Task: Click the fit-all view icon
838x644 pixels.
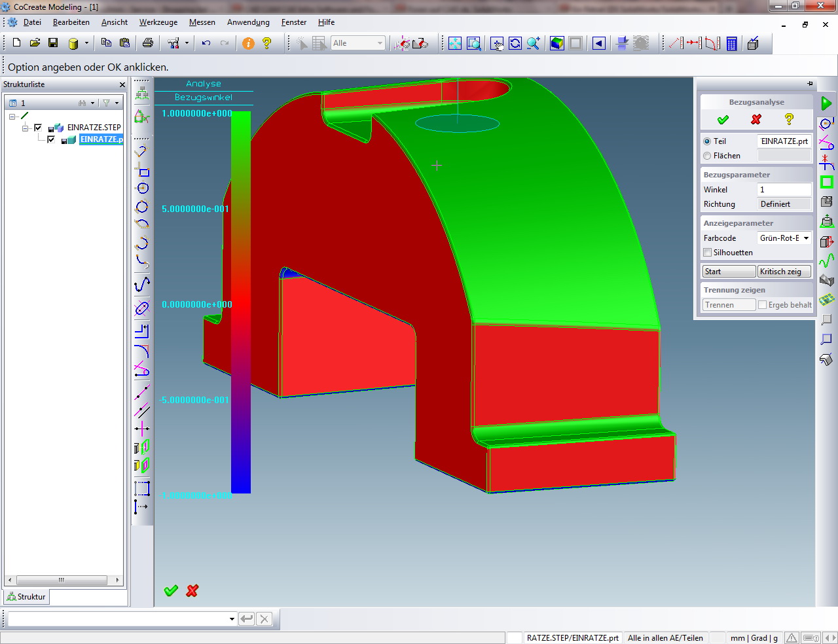Action: pyautogui.click(x=455, y=43)
